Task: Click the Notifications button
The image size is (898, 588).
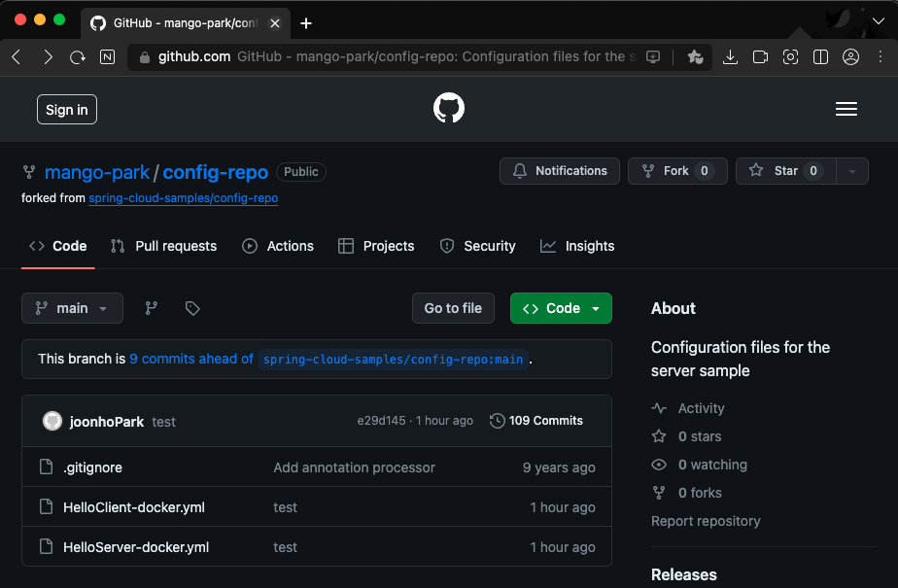Action: coord(560,171)
